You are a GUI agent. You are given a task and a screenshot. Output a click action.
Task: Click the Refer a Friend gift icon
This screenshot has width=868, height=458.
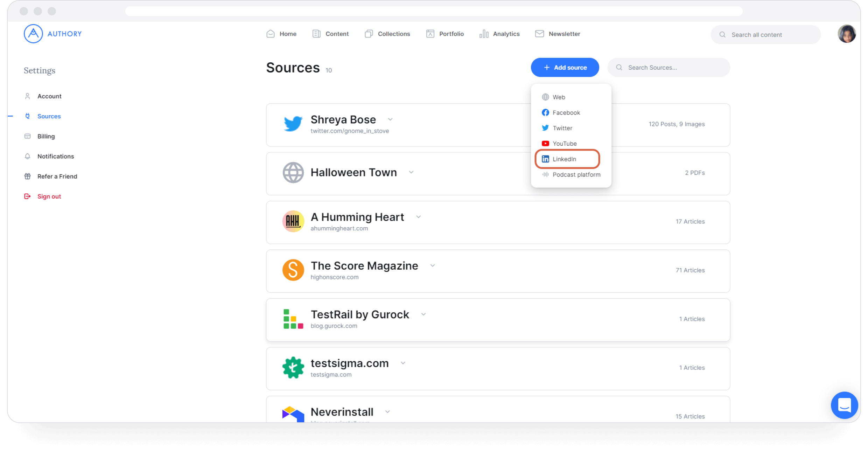point(28,176)
